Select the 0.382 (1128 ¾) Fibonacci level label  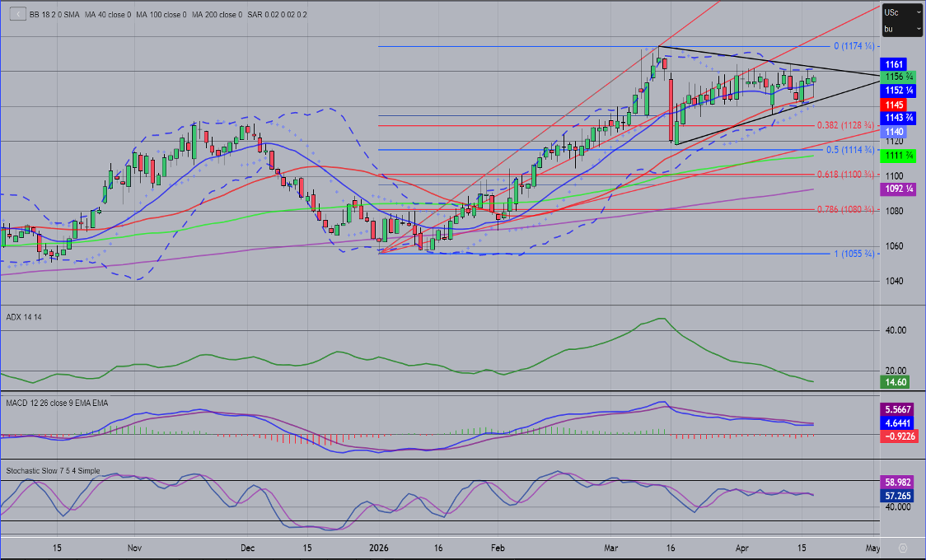845,125
